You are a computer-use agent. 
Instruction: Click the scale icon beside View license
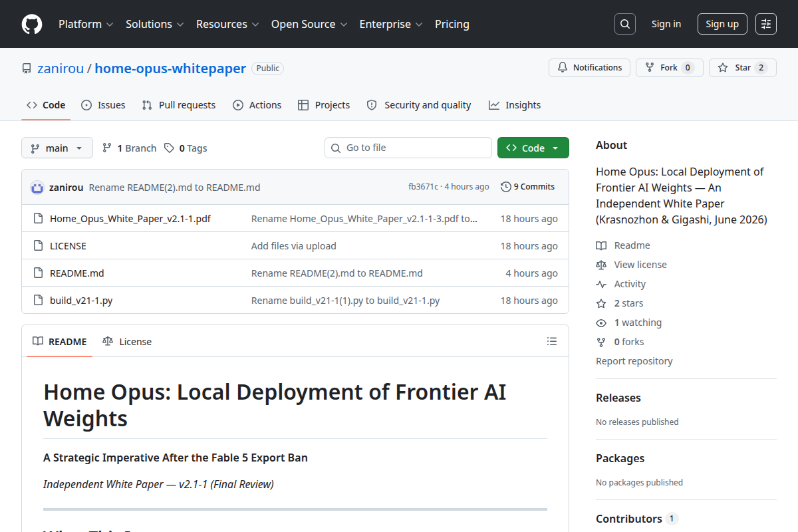[x=601, y=265]
